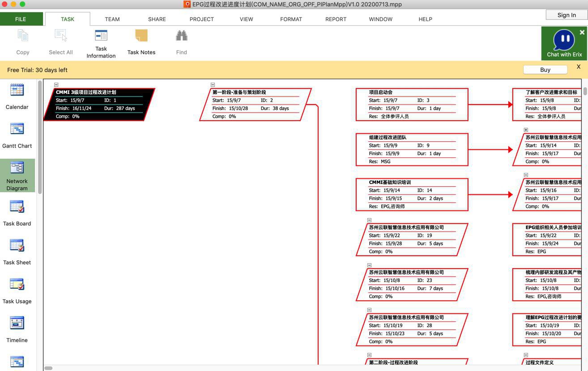The image size is (588, 371).
Task: Switch to the PROJECT tab
Action: coord(202,19)
